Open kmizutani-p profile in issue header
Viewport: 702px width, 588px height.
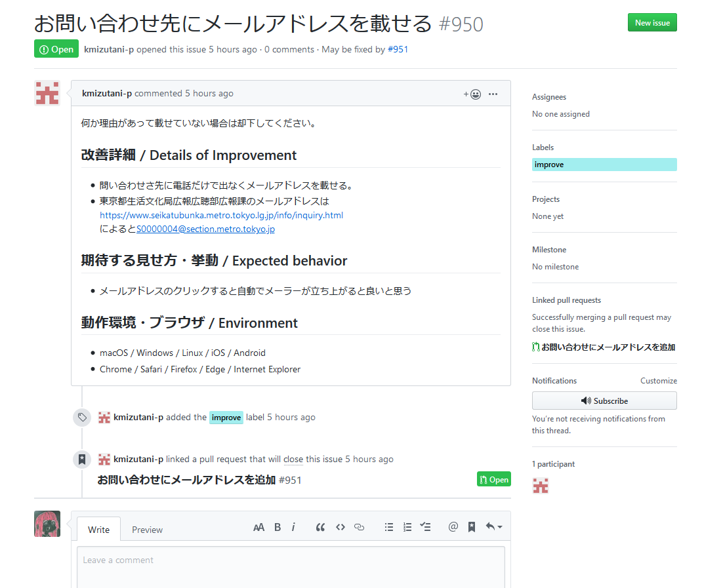(109, 49)
